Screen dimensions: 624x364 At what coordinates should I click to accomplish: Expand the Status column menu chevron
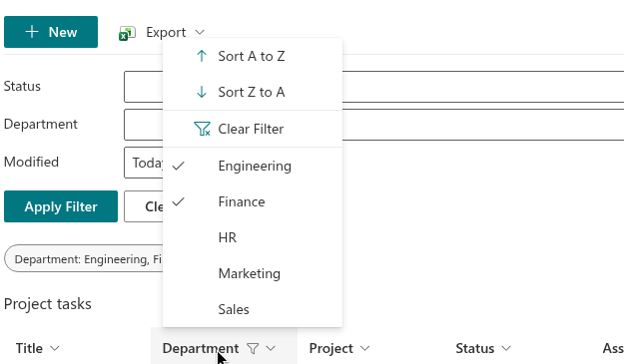click(x=506, y=348)
